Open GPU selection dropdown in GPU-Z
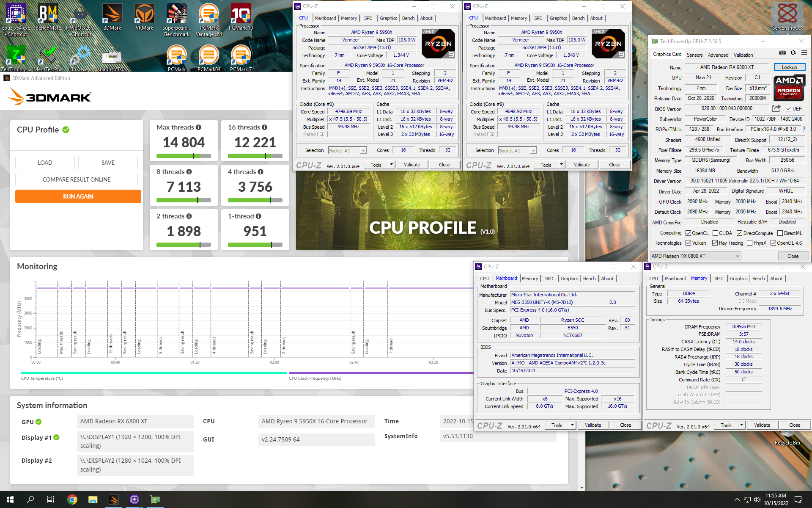This screenshot has height=508, width=812. (x=695, y=256)
